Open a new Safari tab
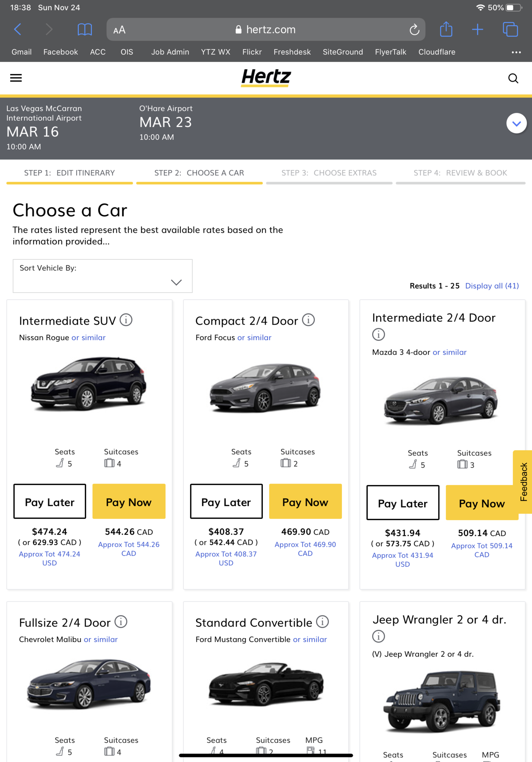 point(477,29)
